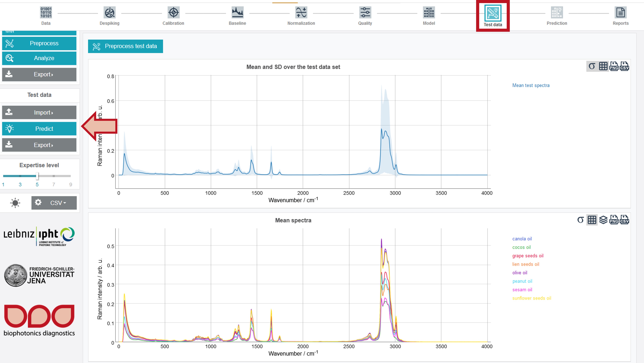Expand the Test data Import menu
The height and width of the screenshot is (363, 644).
click(39, 112)
